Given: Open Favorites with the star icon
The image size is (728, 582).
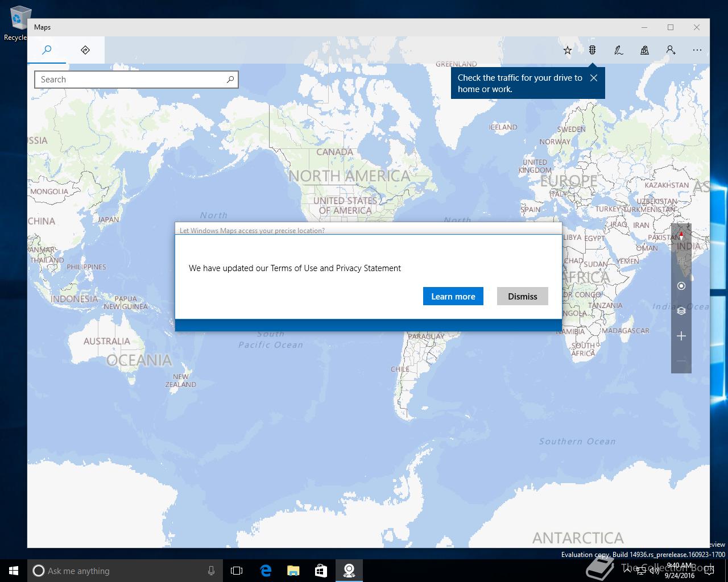Looking at the screenshot, I should click(567, 50).
